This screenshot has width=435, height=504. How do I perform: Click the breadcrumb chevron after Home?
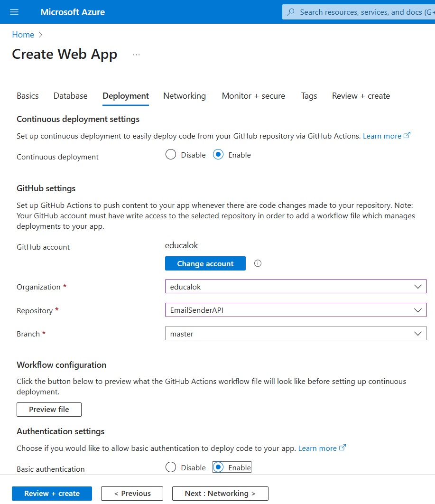click(40, 35)
